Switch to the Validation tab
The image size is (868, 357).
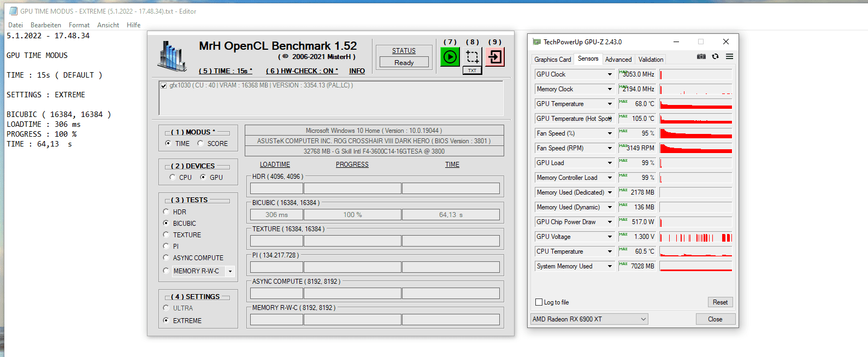(x=651, y=60)
